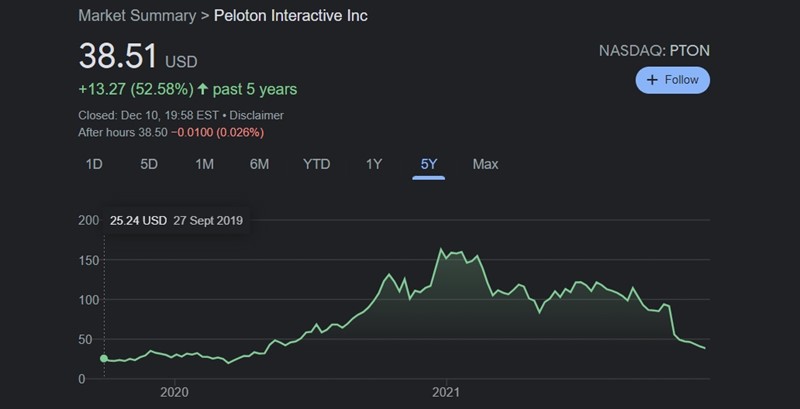Click the Follow button
Screen dimensions: 800x409
(672, 80)
